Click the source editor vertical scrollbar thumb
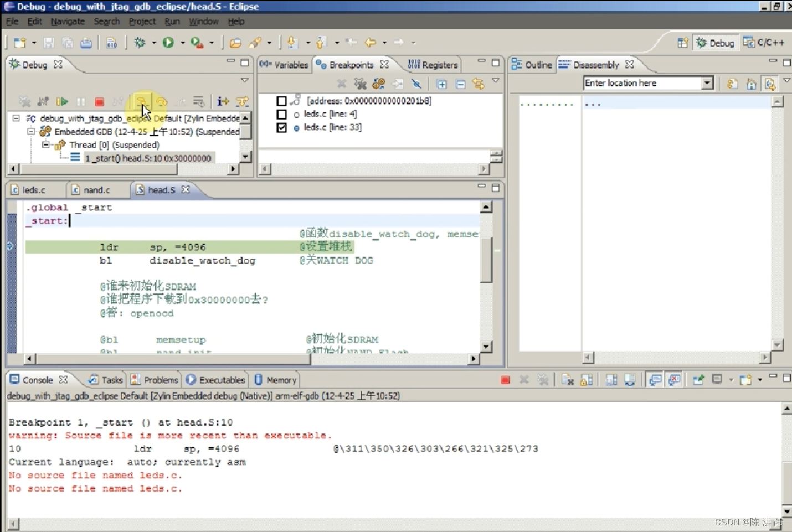792x532 pixels. [486, 260]
